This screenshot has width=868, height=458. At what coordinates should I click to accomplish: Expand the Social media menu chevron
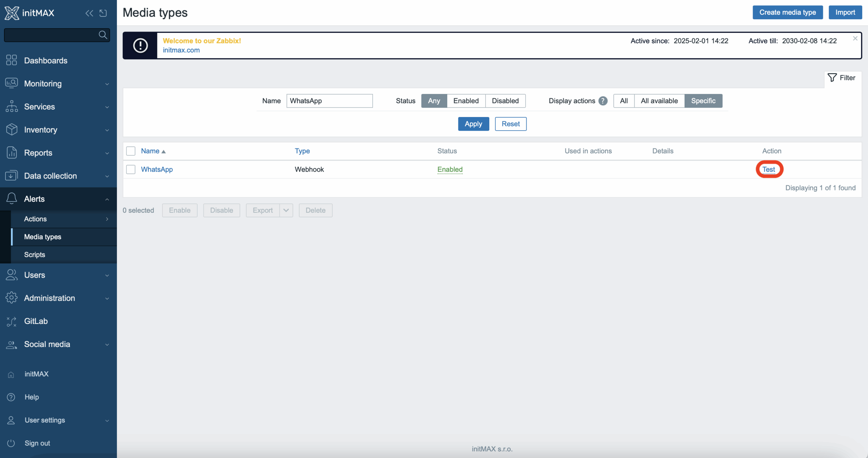pyautogui.click(x=107, y=345)
